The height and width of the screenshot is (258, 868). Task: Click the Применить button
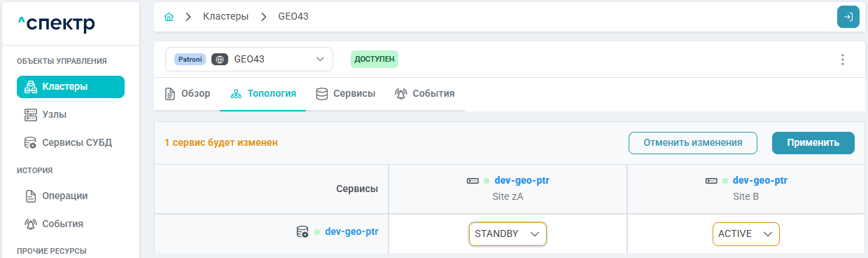click(x=813, y=142)
